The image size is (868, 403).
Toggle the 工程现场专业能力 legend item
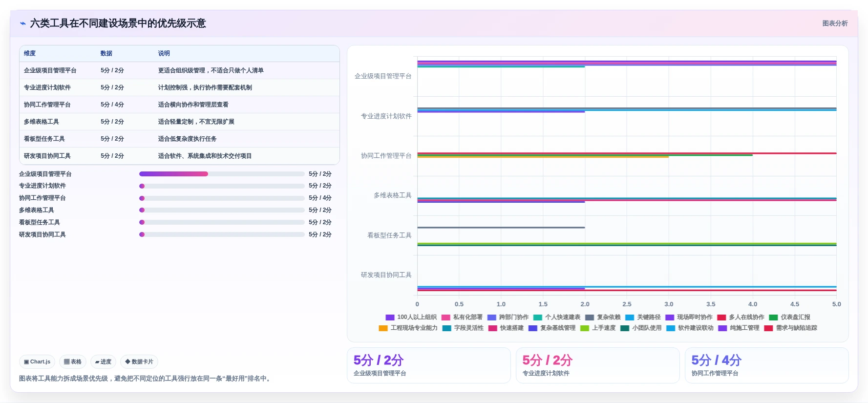point(408,328)
